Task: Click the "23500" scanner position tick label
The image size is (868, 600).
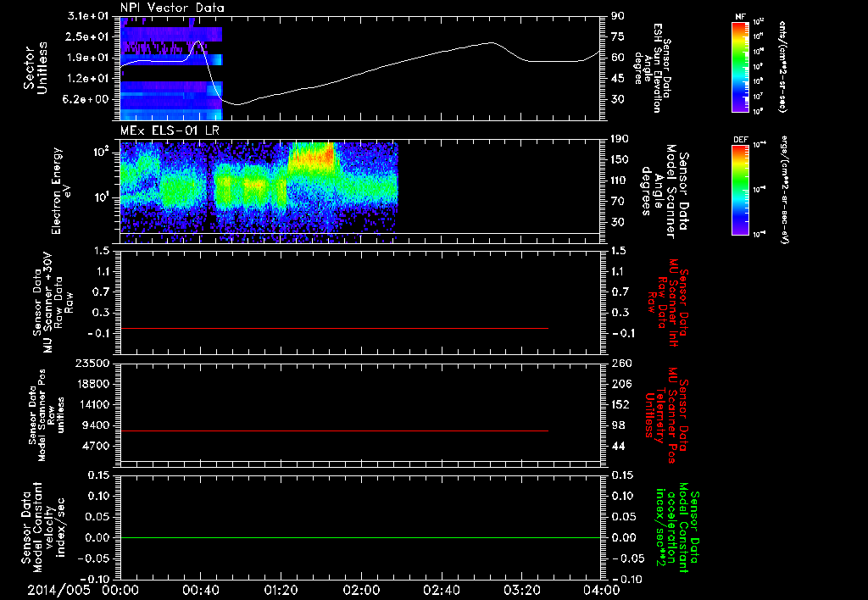Action: tap(92, 364)
